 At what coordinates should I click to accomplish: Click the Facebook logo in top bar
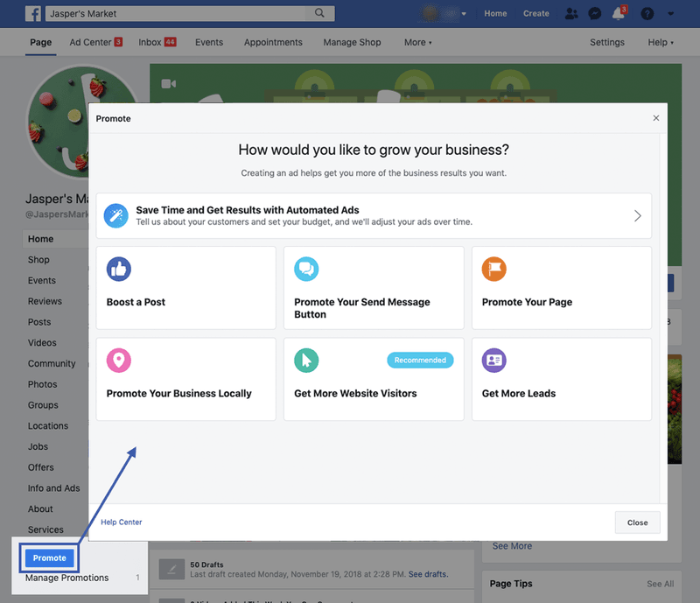[x=34, y=14]
